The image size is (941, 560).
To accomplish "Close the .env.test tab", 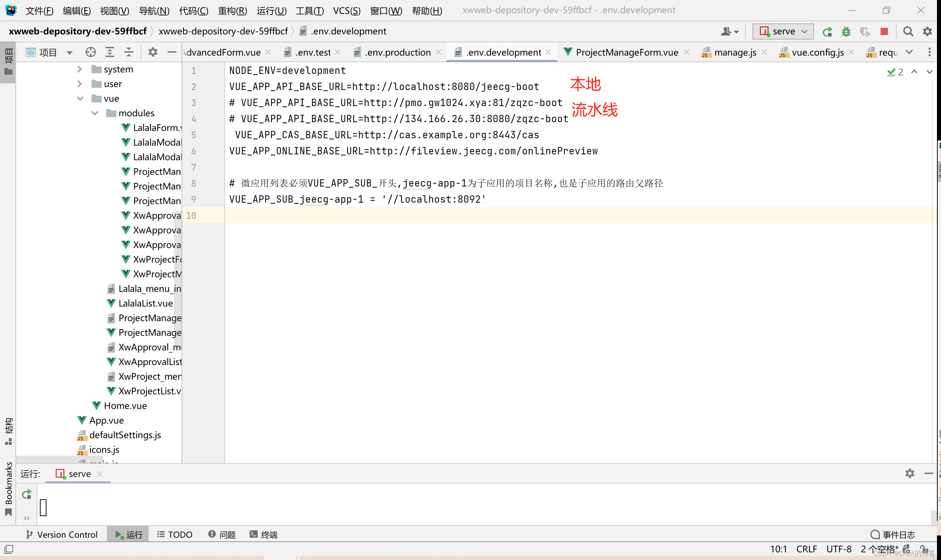I will click(x=337, y=52).
